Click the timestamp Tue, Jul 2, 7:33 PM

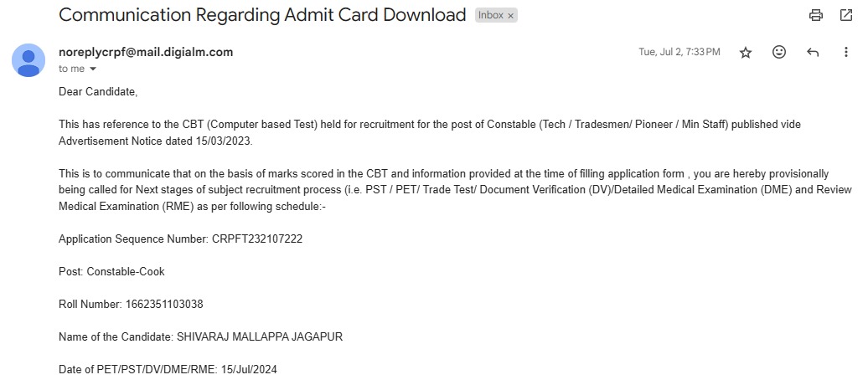(679, 52)
